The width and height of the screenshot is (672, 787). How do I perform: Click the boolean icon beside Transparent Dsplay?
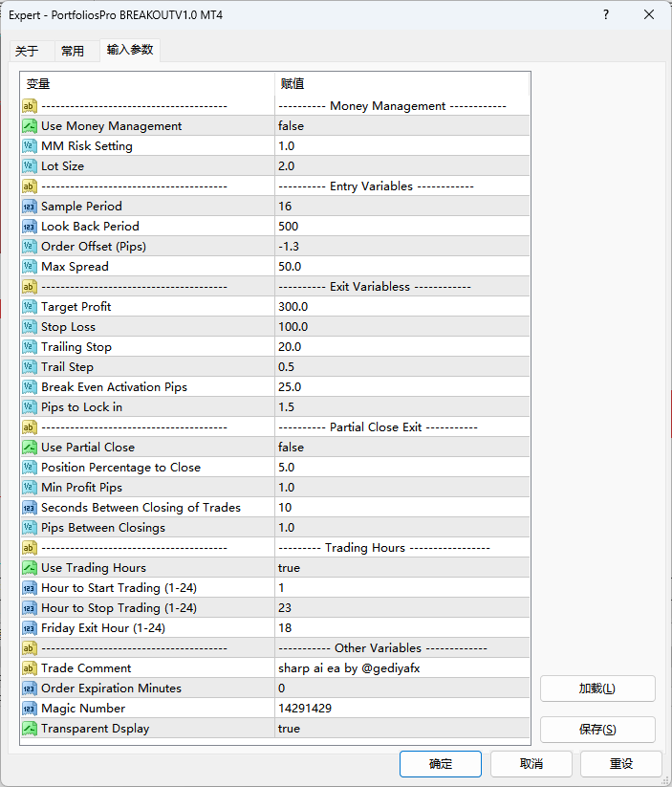tap(30, 729)
